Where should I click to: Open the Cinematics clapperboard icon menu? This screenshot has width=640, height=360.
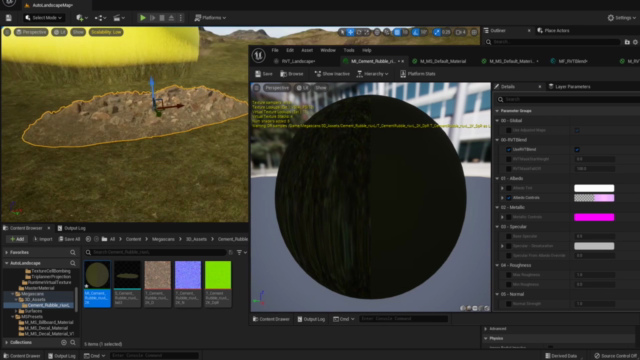(119, 18)
